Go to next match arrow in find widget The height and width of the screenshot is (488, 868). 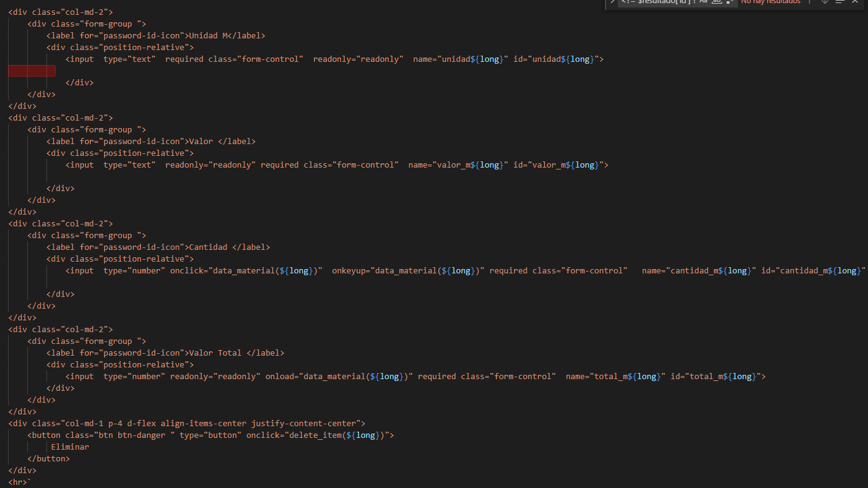pos(825,2)
